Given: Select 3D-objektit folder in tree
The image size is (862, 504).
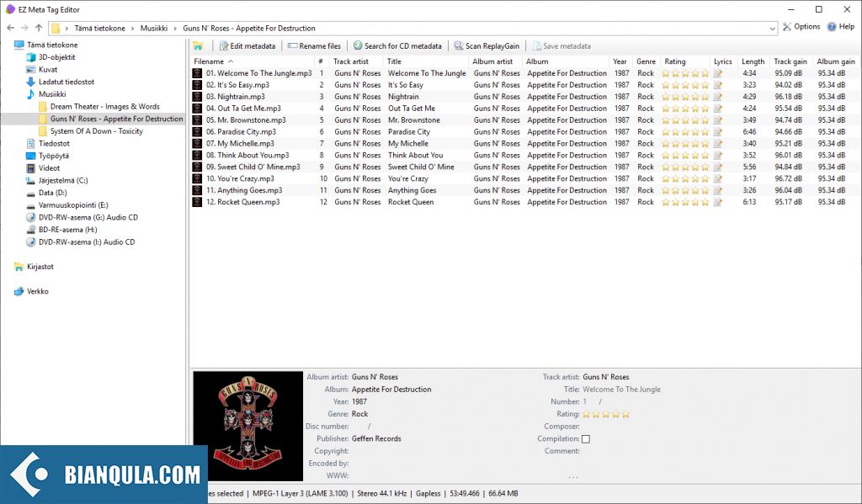Looking at the screenshot, I should pyautogui.click(x=56, y=57).
